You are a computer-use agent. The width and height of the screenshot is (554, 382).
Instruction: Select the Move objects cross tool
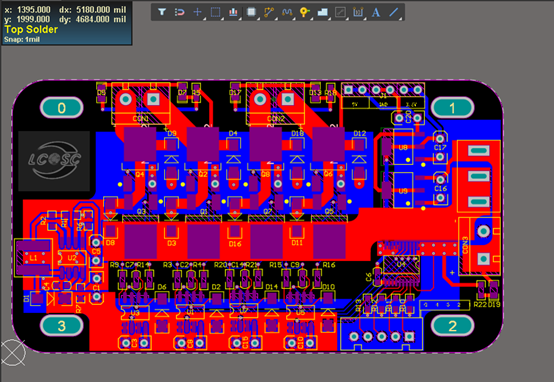tap(198, 12)
